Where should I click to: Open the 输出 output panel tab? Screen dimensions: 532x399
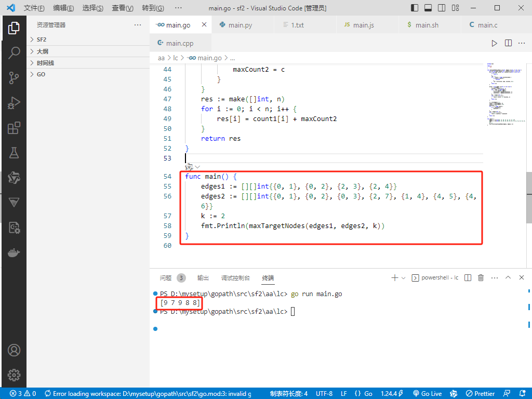203,278
